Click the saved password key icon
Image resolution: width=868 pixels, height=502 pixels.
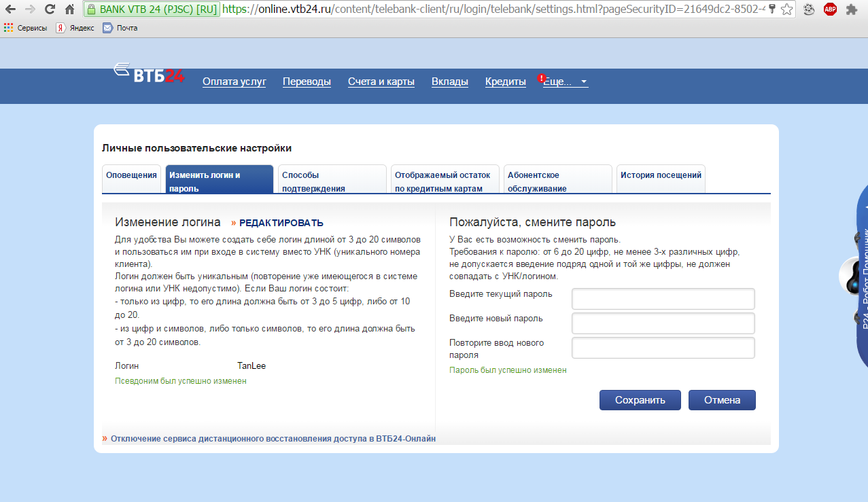pyautogui.click(x=772, y=10)
